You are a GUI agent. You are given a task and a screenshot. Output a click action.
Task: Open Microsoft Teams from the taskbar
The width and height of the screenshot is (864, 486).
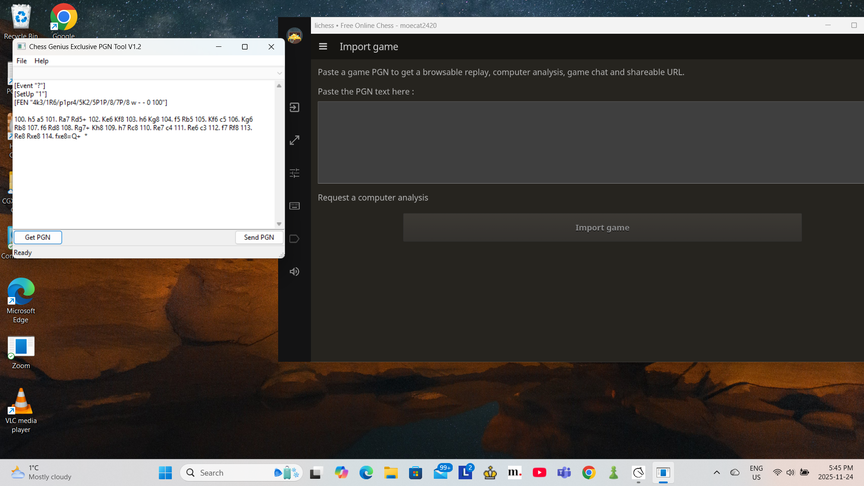pos(564,473)
